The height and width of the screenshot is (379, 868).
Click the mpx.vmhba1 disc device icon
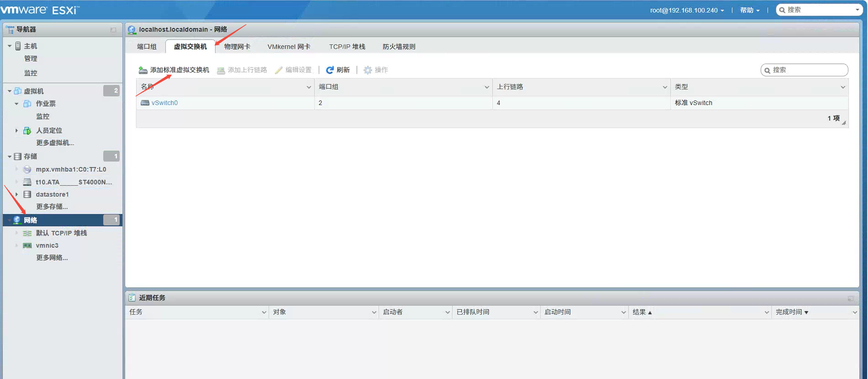coord(27,169)
